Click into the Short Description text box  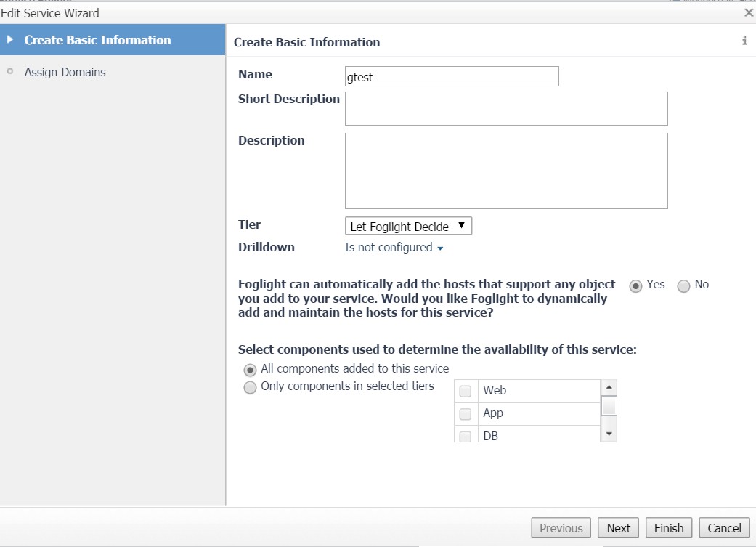coord(506,108)
